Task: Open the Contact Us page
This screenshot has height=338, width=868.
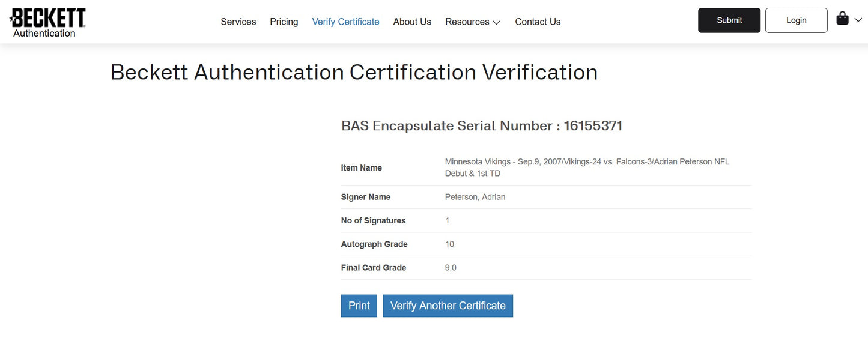Action: (x=538, y=22)
